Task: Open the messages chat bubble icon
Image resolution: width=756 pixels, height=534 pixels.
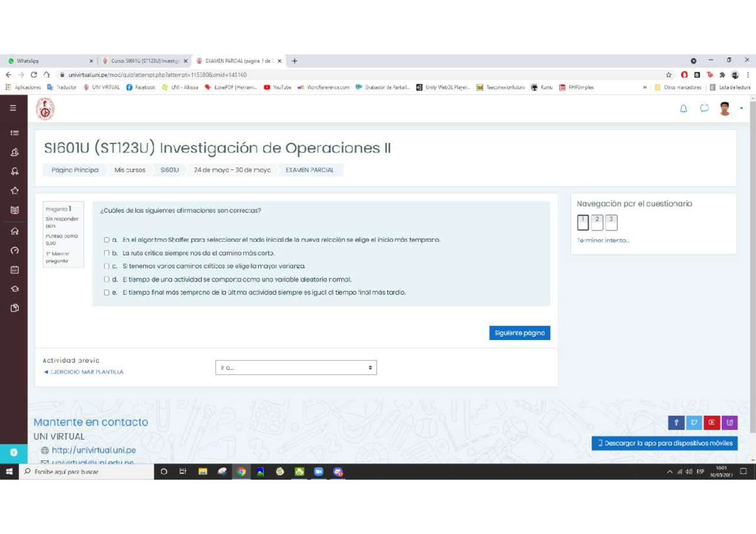Action: 704,109
